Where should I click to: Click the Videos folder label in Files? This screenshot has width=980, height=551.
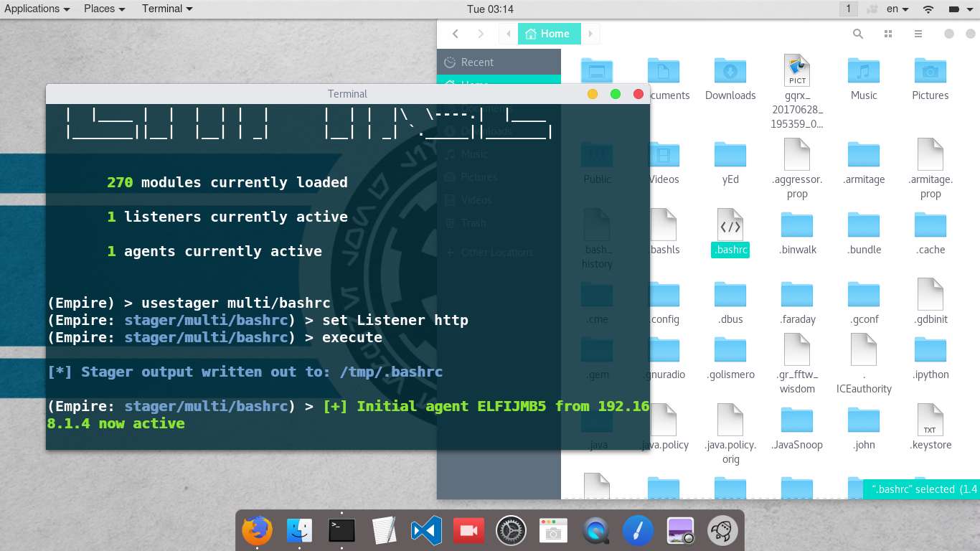click(664, 179)
